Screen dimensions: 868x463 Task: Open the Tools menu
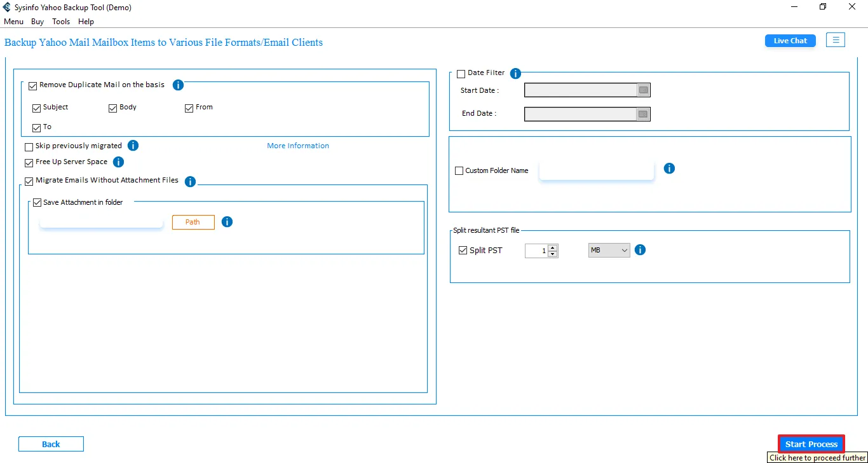[x=61, y=22]
